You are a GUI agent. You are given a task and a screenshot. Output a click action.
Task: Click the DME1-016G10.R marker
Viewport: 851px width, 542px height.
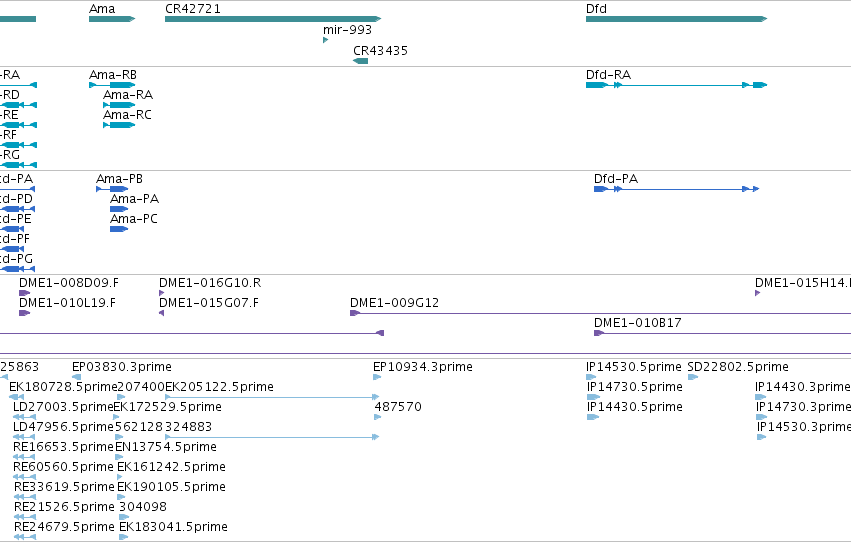161,293
